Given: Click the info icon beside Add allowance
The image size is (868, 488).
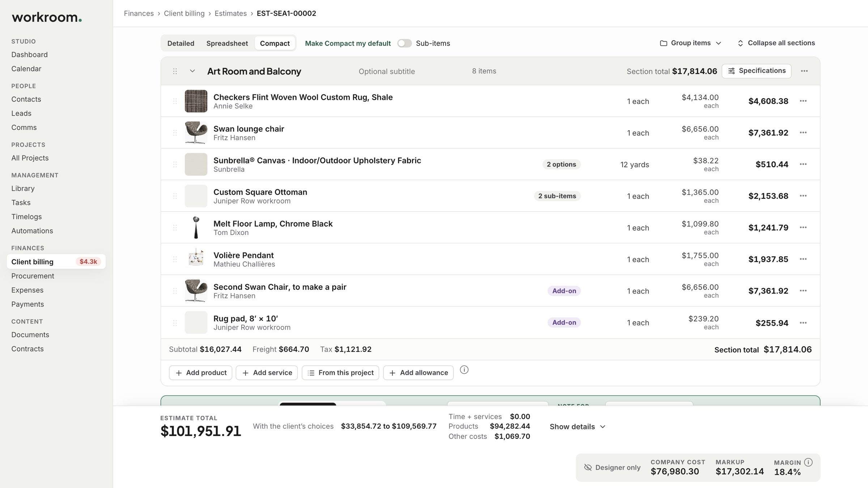Looking at the screenshot, I should [x=464, y=370].
